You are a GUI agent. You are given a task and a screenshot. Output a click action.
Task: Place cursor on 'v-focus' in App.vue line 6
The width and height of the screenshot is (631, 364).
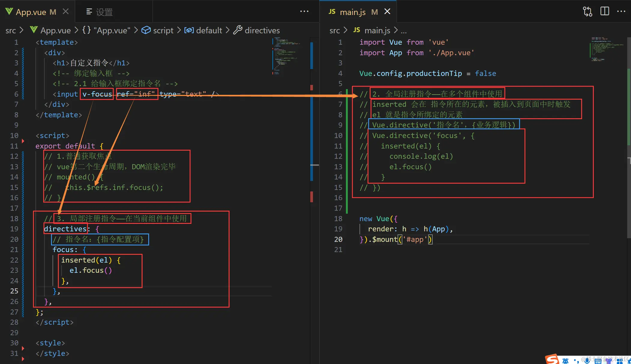97,94
